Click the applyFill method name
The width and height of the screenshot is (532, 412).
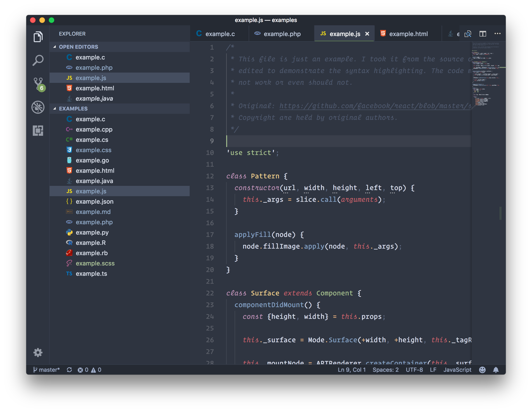253,235
